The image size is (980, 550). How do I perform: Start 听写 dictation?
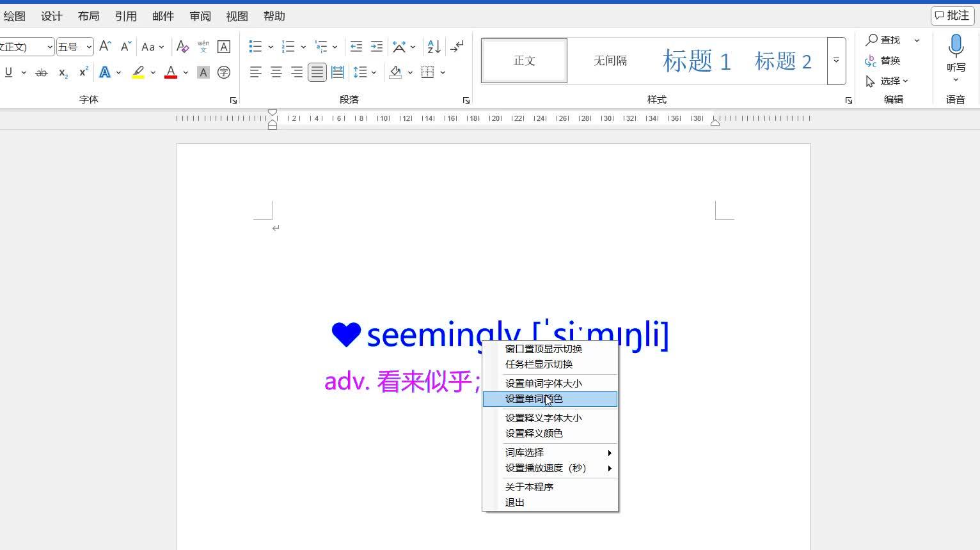tap(956, 58)
